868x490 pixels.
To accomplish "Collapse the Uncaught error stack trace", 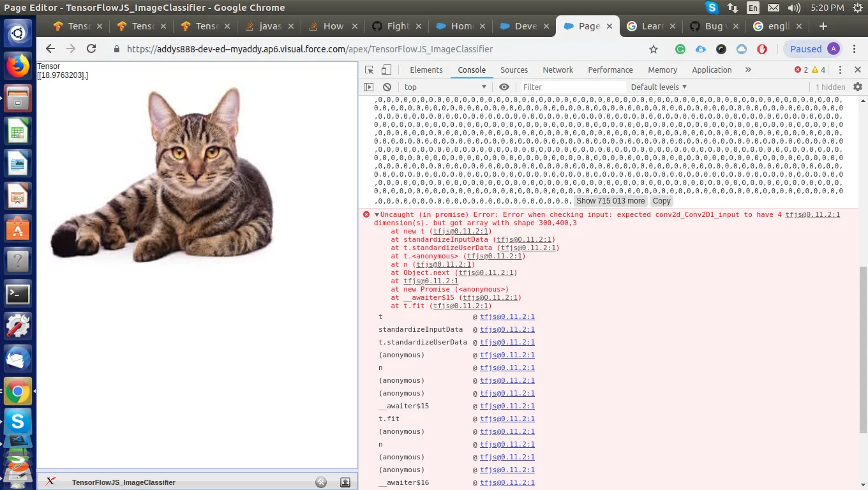I will tap(377, 215).
